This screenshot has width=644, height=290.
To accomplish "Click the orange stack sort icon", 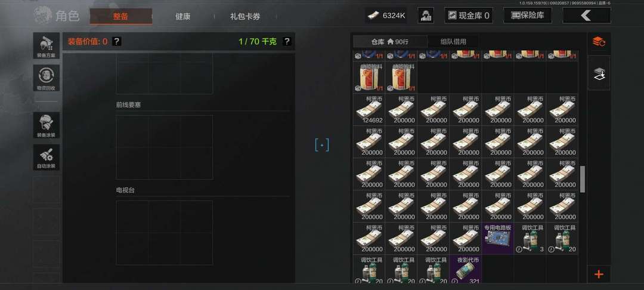I will pos(599,42).
